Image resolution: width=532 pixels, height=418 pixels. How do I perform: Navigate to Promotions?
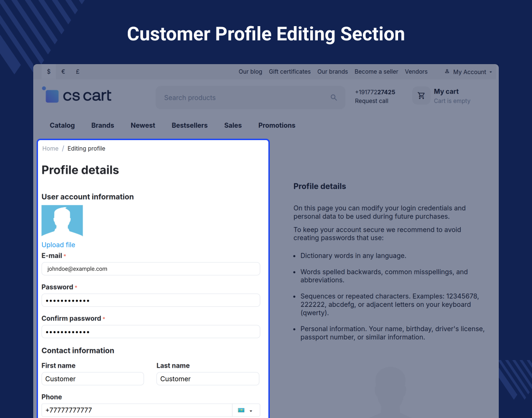pyautogui.click(x=276, y=125)
